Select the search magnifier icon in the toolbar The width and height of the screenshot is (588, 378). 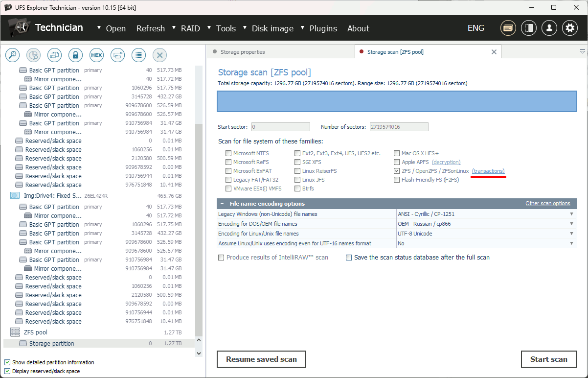point(12,55)
